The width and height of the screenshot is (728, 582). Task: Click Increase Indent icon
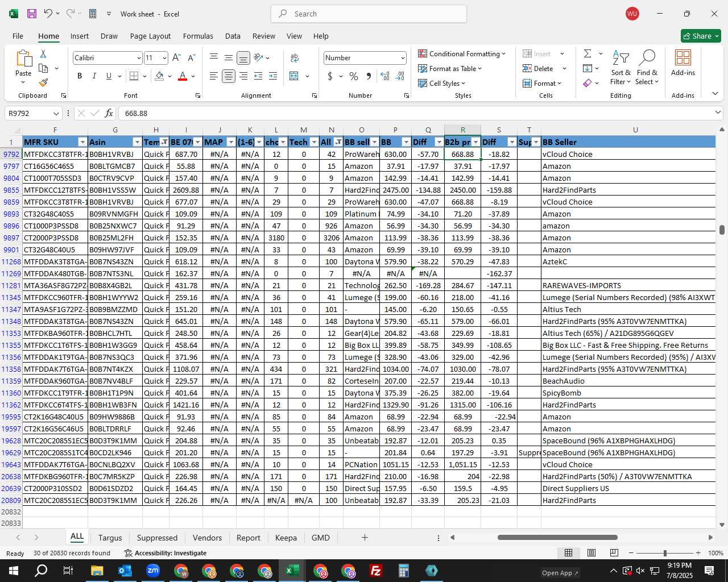(273, 76)
